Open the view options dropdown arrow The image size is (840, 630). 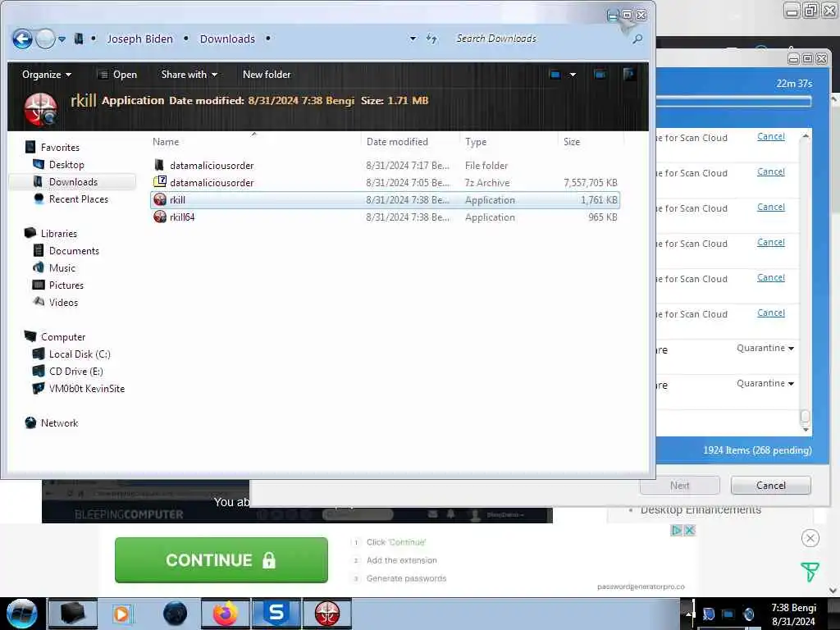(x=573, y=75)
